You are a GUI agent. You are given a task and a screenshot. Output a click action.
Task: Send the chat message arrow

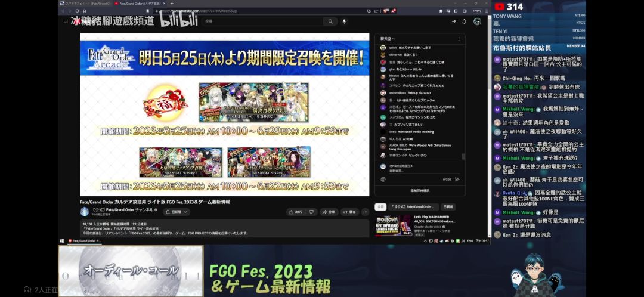click(457, 180)
